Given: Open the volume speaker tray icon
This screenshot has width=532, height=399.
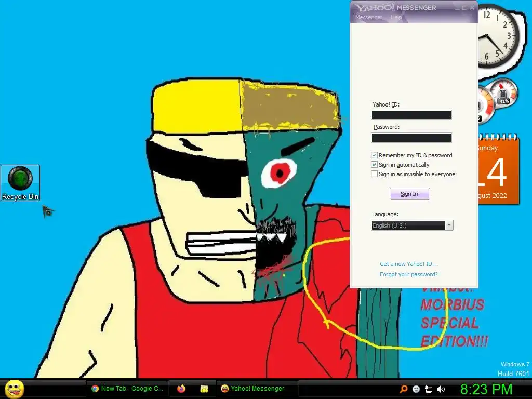Looking at the screenshot, I should click(441, 389).
